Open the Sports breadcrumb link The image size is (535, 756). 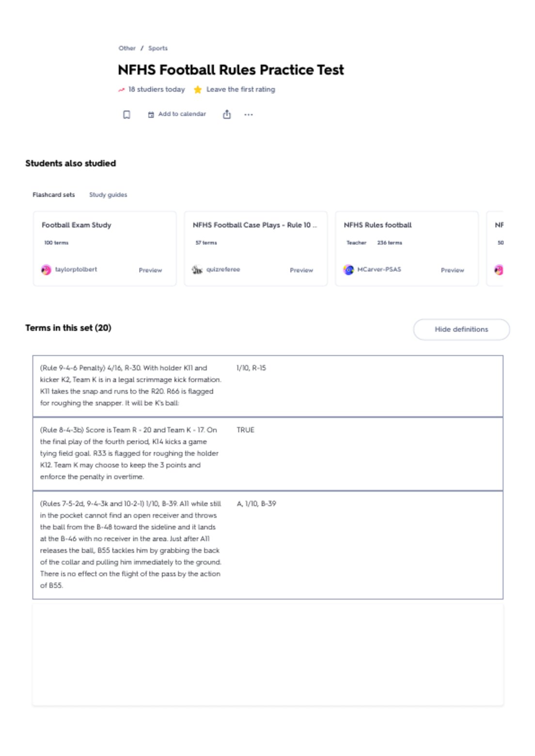158,48
